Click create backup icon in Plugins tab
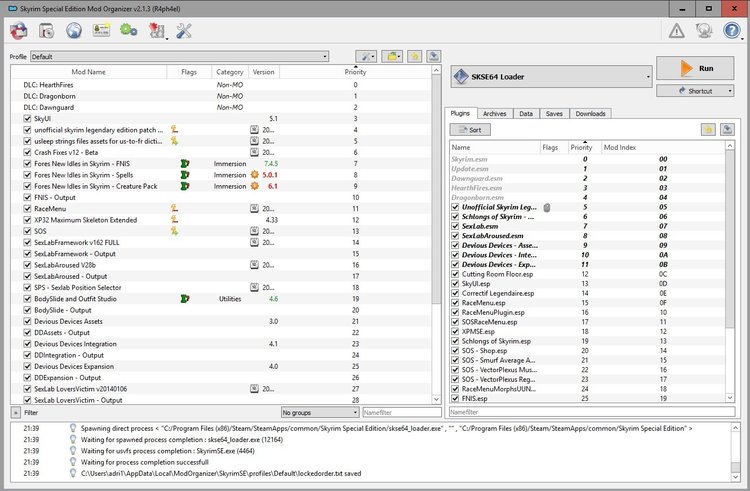The image size is (750, 491). coord(727,130)
